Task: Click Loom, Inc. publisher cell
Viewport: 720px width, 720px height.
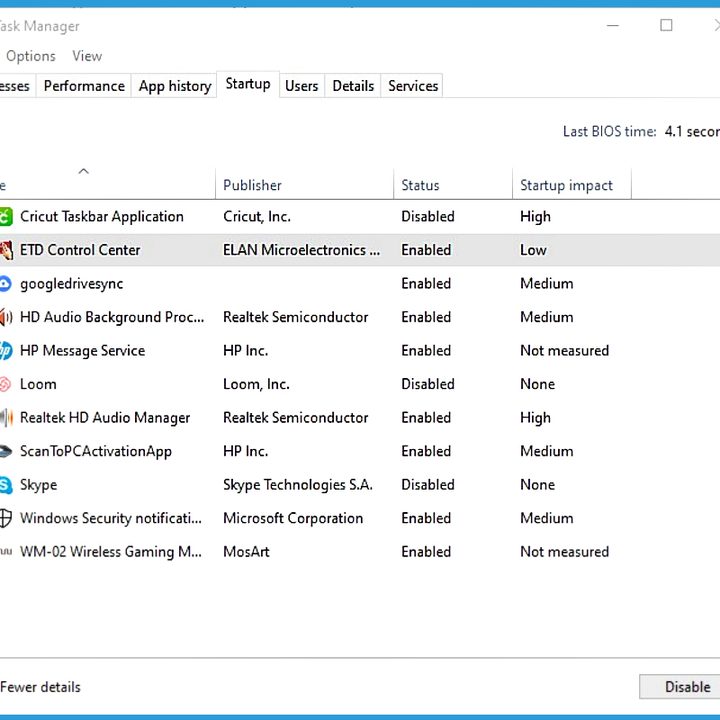Action: [x=256, y=384]
